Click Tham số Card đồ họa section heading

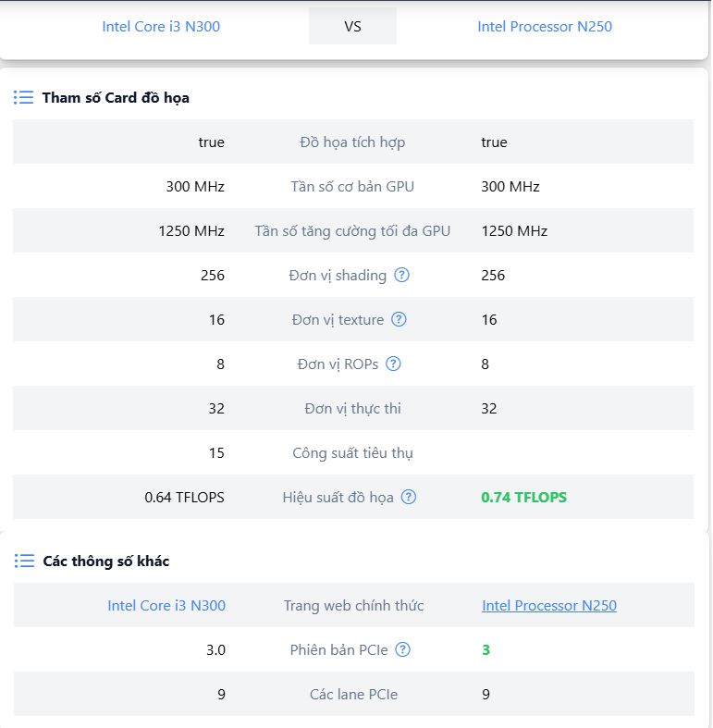click(x=116, y=97)
